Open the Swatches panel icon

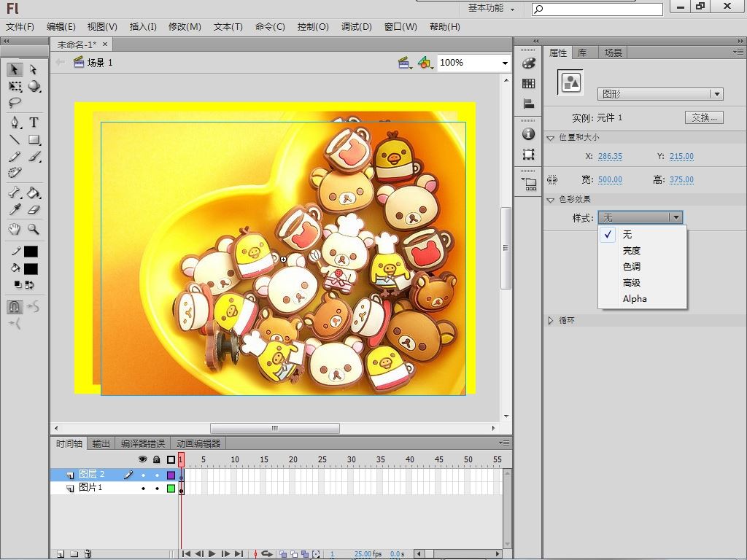point(528,84)
